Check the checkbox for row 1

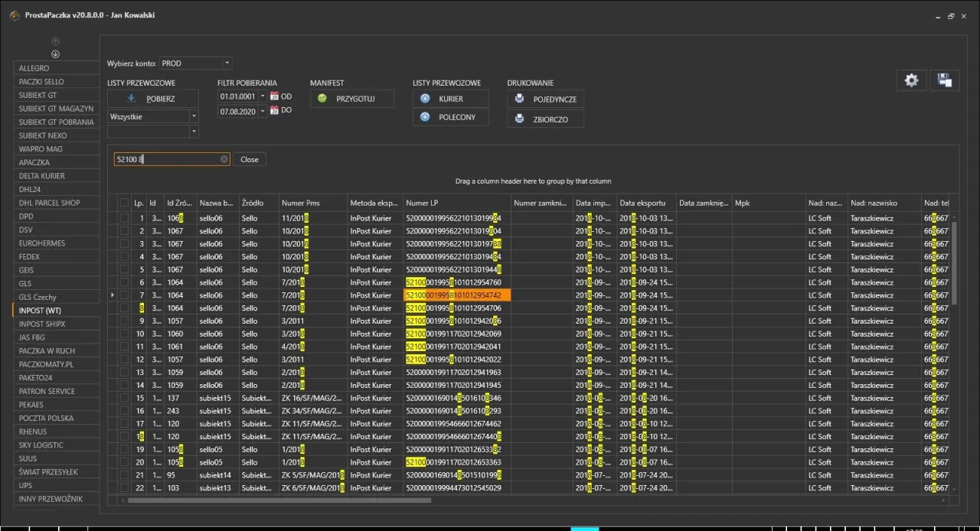[124, 218]
